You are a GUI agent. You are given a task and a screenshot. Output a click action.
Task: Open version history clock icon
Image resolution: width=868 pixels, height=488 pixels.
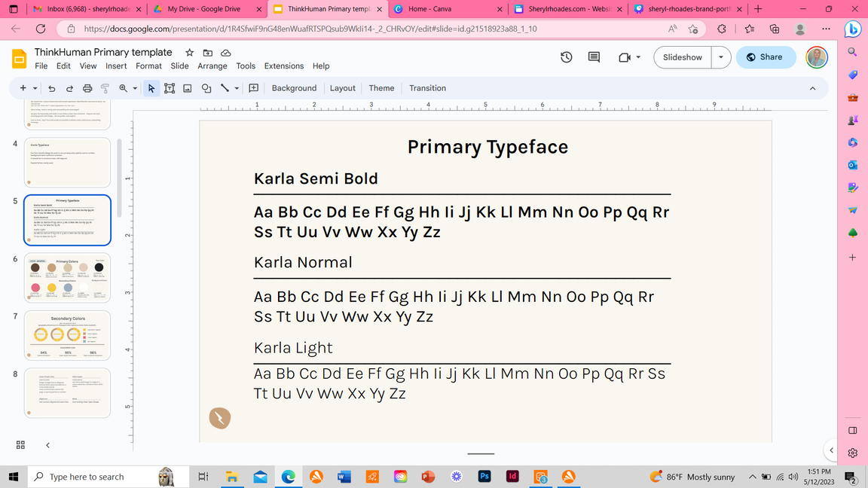[x=567, y=57]
